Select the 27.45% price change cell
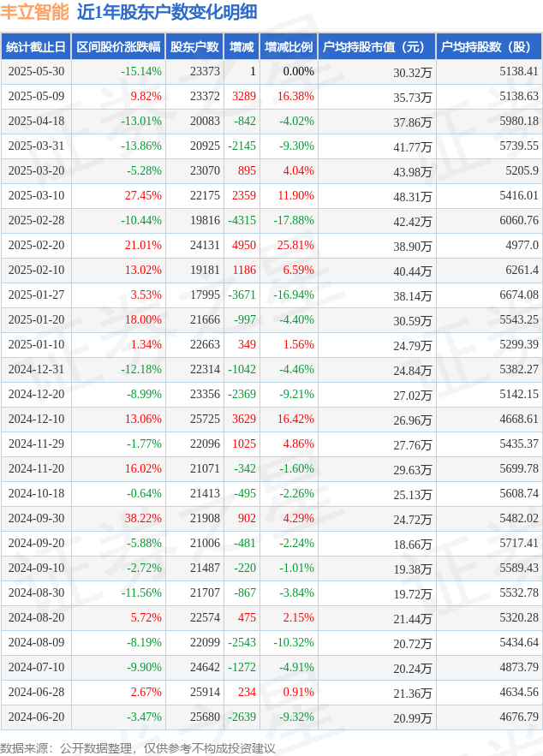The height and width of the screenshot is (756, 543). [x=118, y=196]
